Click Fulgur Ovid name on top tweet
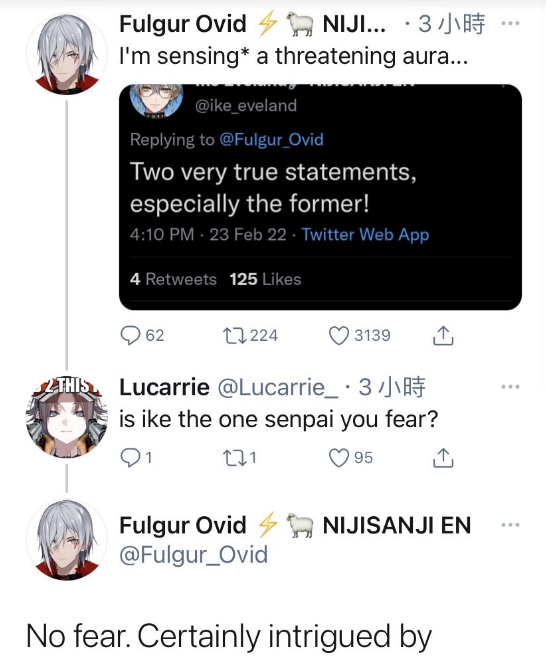Viewport: 546px width, 668px height. tap(183, 23)
